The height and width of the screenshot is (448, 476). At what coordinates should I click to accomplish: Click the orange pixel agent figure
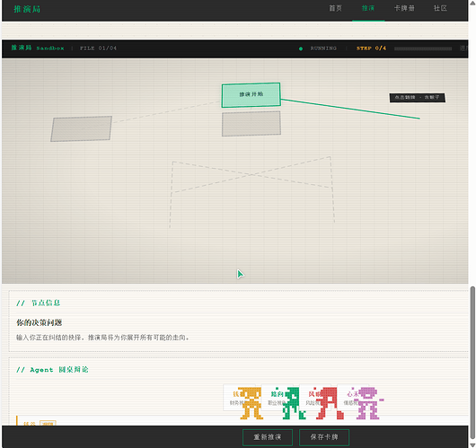pyautogui.click(x=251, y=403)
